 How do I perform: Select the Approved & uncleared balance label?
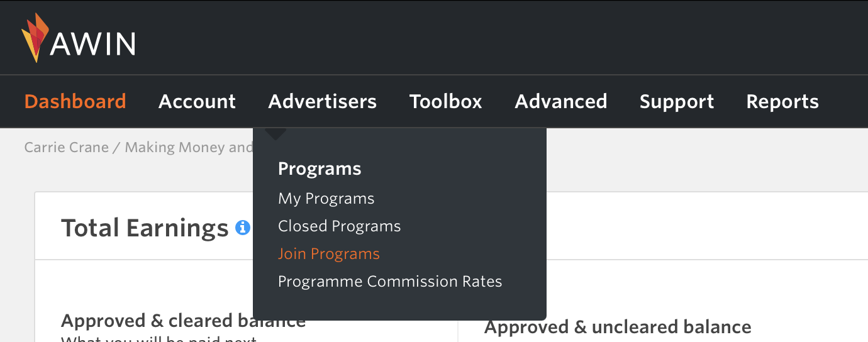point(618,327)
